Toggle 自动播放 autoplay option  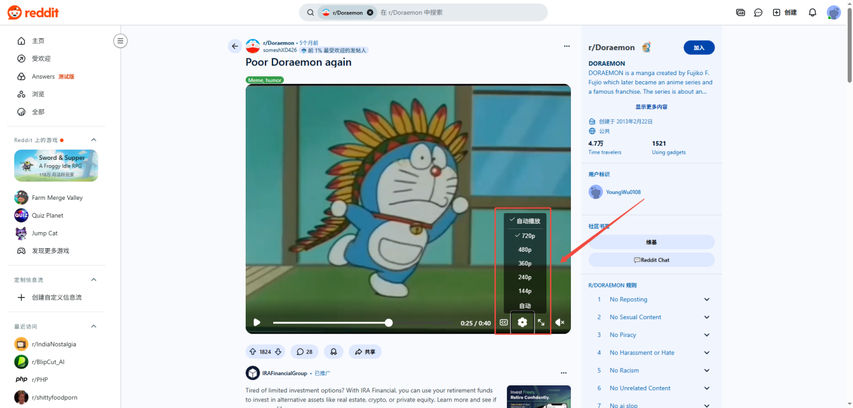pos(525,221)
